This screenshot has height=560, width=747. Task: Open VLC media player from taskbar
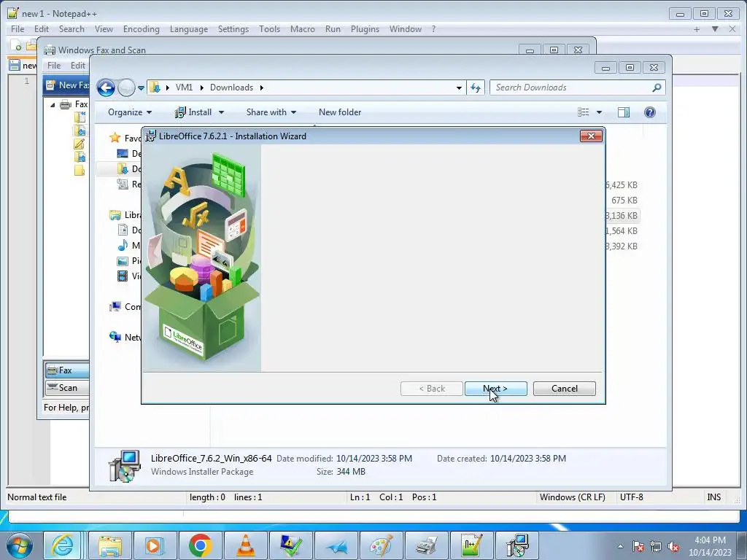pos(245,545)
